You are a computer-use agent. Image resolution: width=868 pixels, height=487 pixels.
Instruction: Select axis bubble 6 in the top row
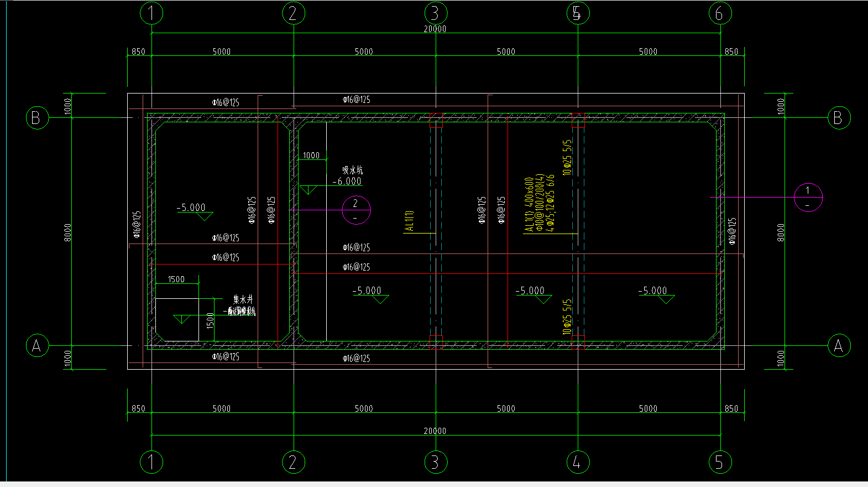click(720, 13)
